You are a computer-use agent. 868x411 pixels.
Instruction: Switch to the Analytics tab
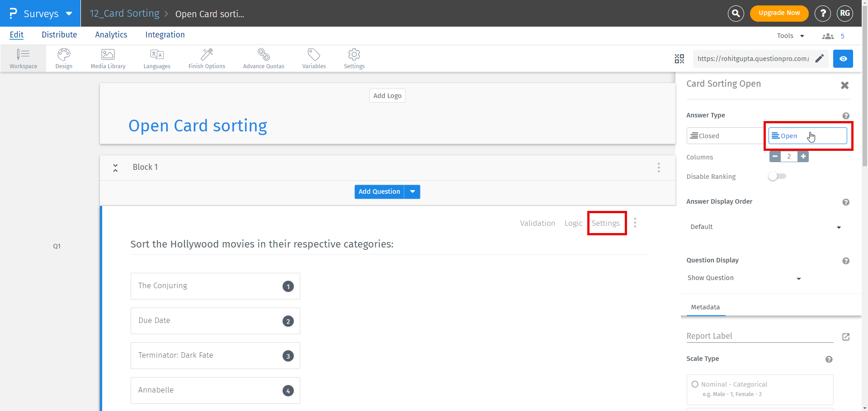[x=111, y=35]
